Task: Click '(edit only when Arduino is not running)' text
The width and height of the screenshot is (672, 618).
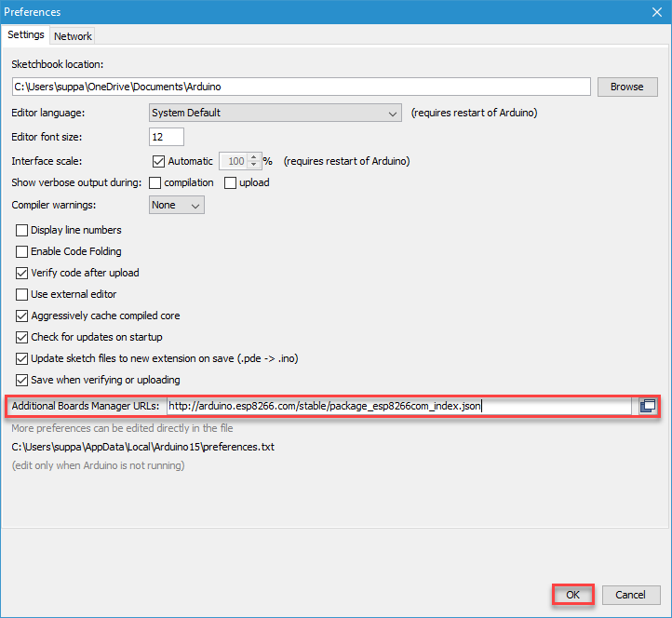Action: [98, 465]
